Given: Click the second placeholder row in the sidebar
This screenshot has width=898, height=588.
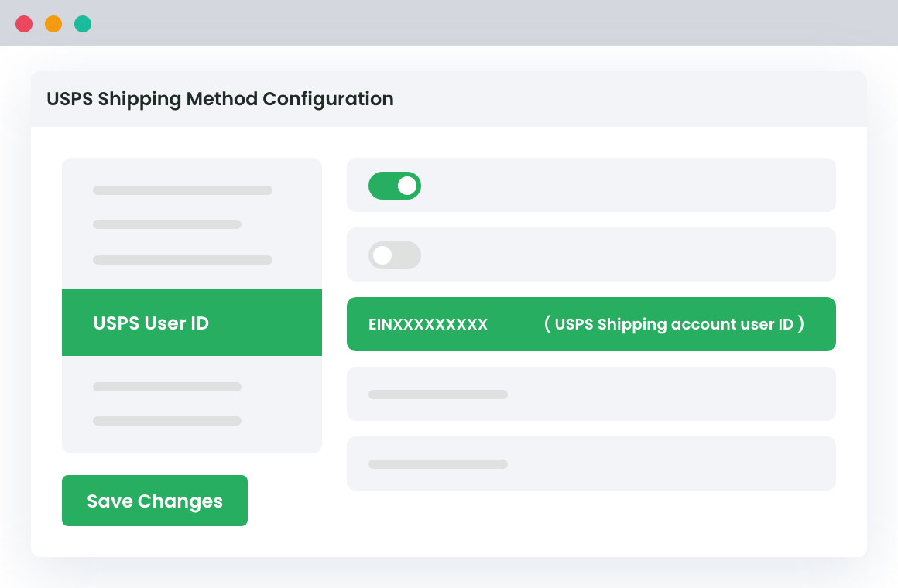Looking at the screenshot, I should click(167, 224).
